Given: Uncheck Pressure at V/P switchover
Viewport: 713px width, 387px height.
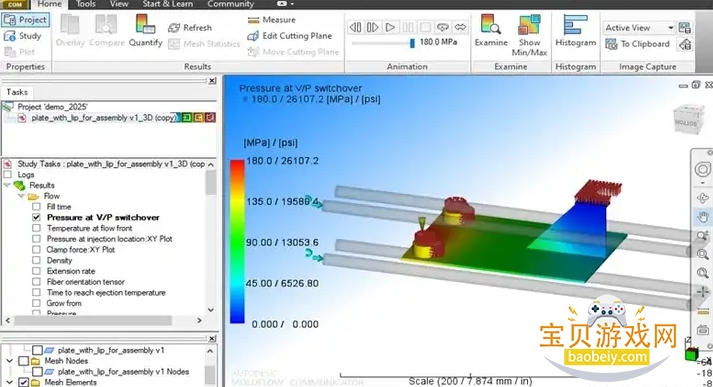Looking at the screenshot, I should pos(36,217).
